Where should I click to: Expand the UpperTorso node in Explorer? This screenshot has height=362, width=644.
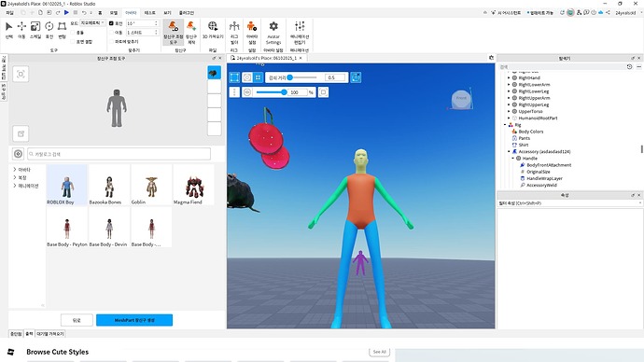[x=509, y=111]
